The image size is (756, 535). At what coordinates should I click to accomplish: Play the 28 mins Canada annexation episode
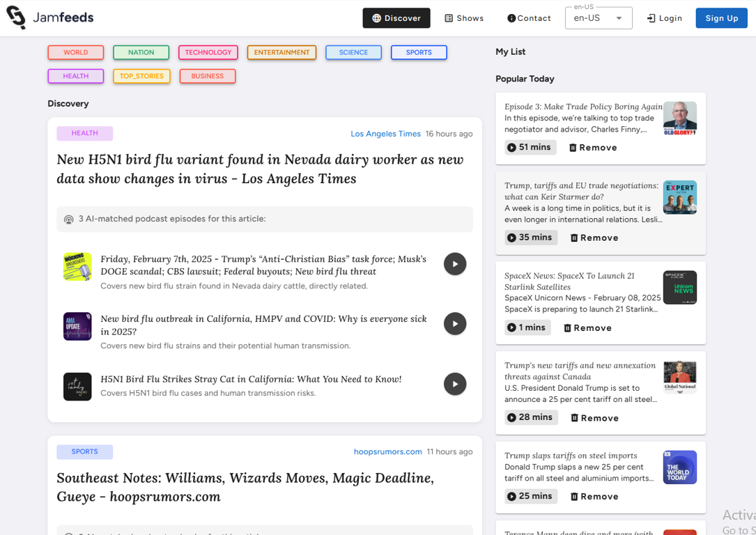tap(532, 417)
